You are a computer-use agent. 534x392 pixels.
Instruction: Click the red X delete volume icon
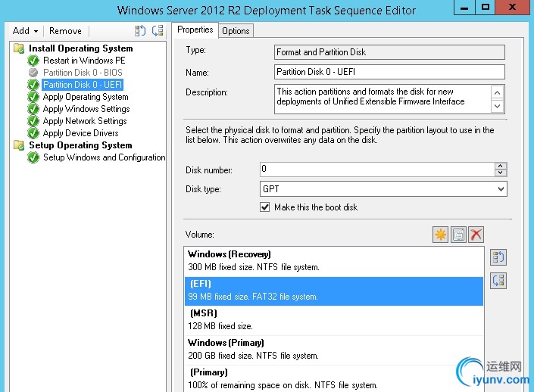476,235
